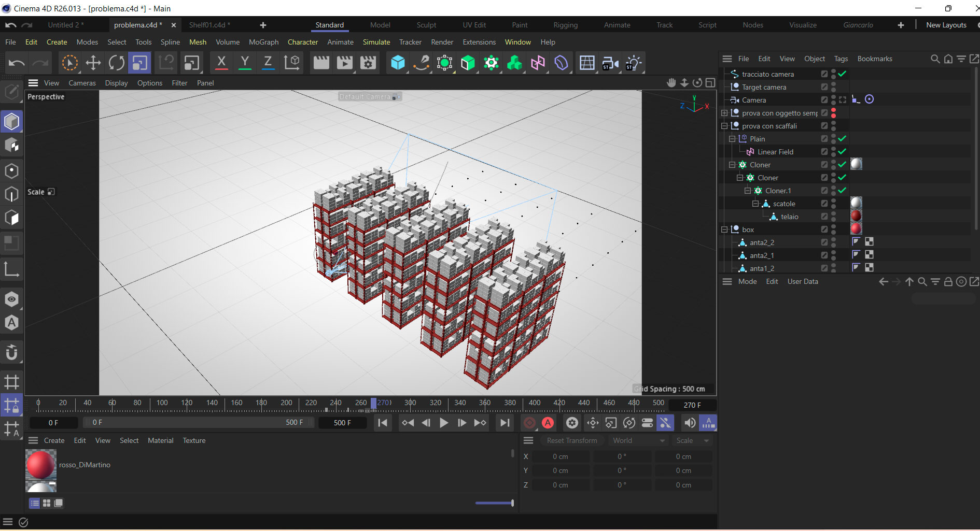Open the World coordinate dropdown
The image size is (980, 531).
[x=639, y=440]
